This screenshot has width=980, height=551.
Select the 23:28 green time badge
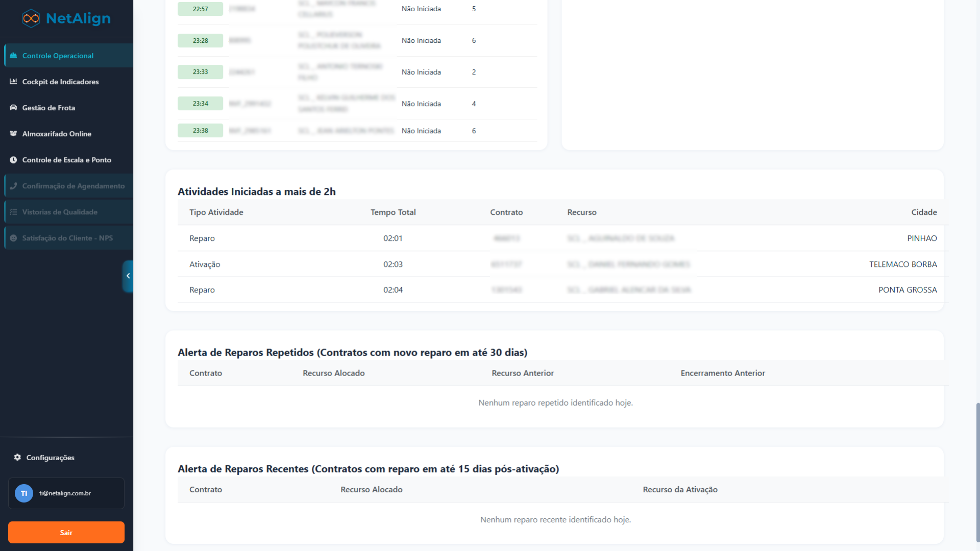click(x=200, y=40)
